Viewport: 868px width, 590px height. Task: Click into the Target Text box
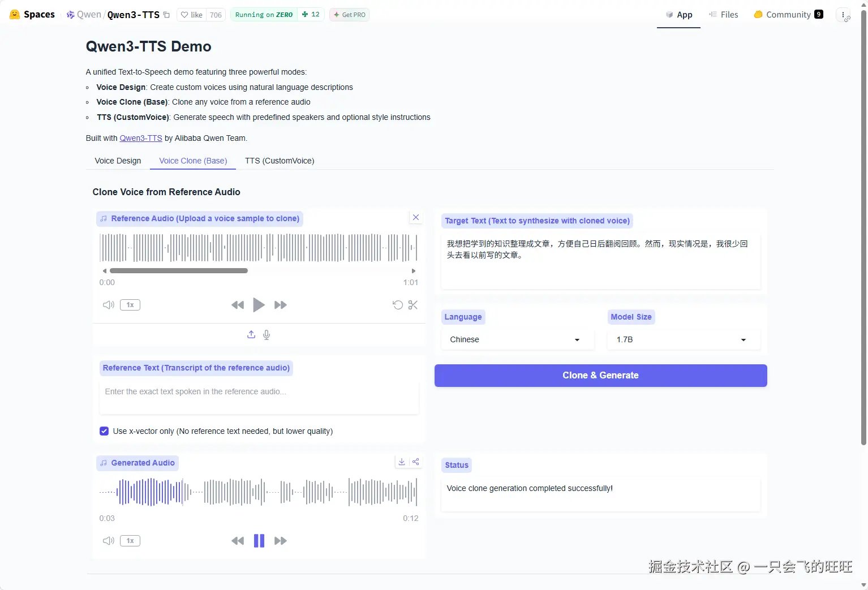pos(600,261)
